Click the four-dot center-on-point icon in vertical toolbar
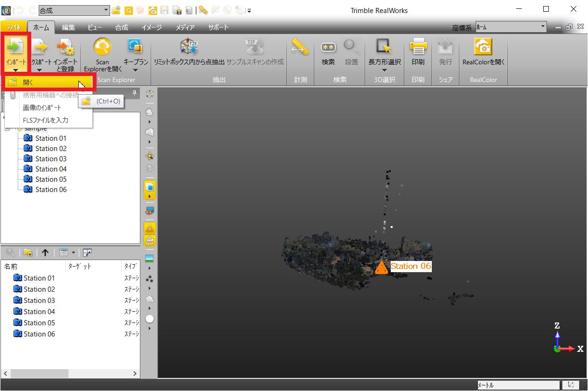The height and width of the screenshot is (391, 588). (150, 156)
